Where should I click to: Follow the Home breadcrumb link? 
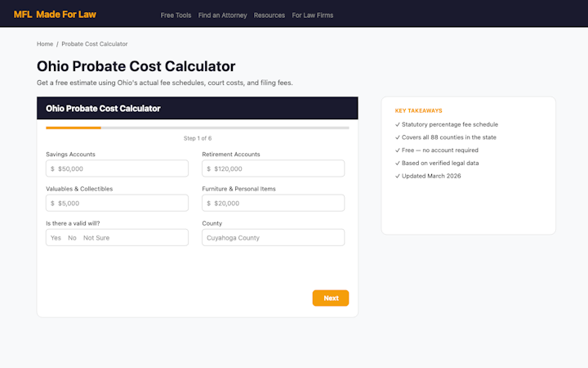(x=45, y=44)
